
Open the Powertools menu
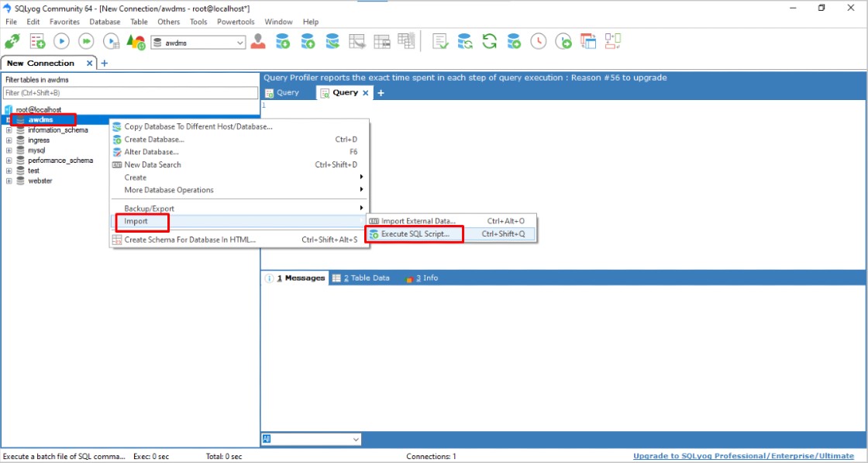pos(236,22)
